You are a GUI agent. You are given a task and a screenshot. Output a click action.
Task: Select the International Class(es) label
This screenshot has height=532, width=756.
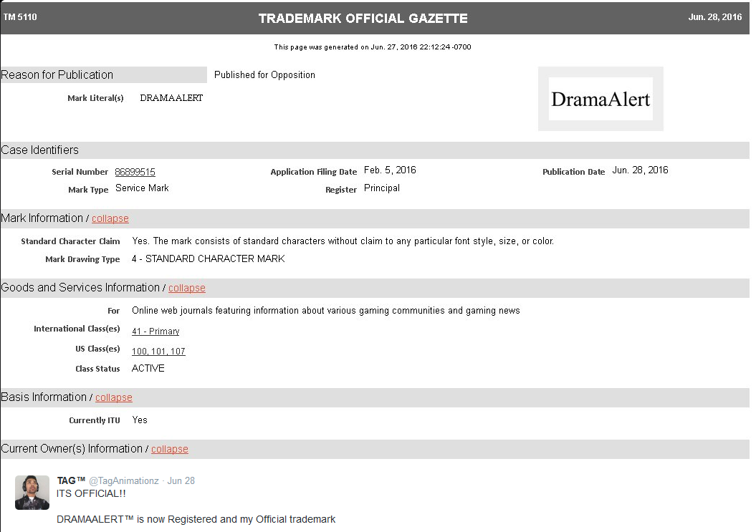[77, 329]
